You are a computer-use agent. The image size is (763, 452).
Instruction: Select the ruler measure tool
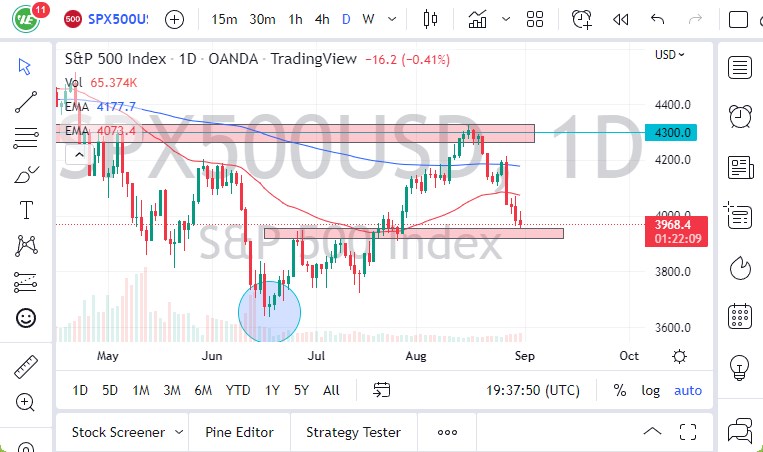pos(25,366)
